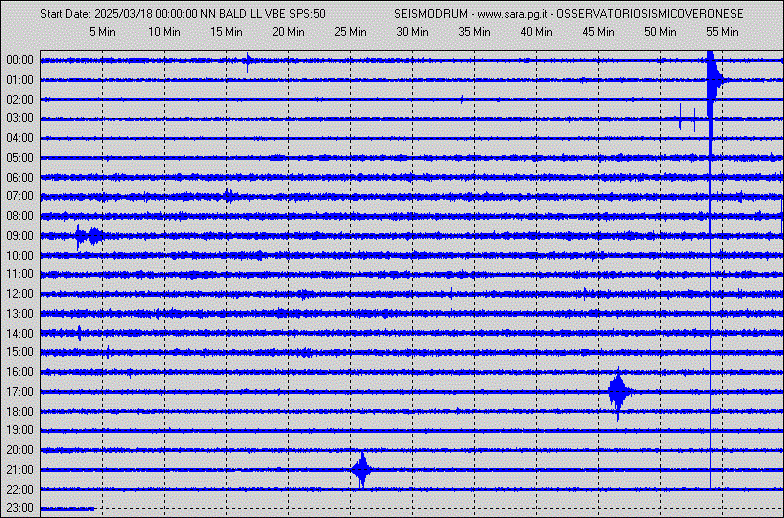Click the 03:00 hour label

tap(20, 118)
